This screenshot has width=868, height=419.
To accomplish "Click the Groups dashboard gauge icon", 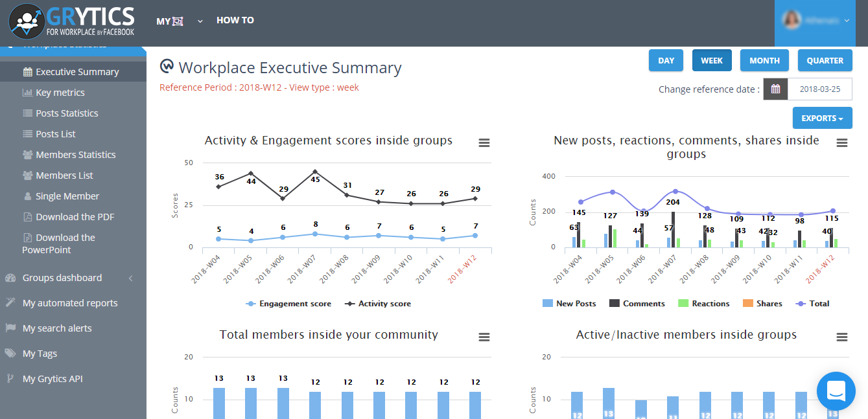I will click(x=10, y=278).
